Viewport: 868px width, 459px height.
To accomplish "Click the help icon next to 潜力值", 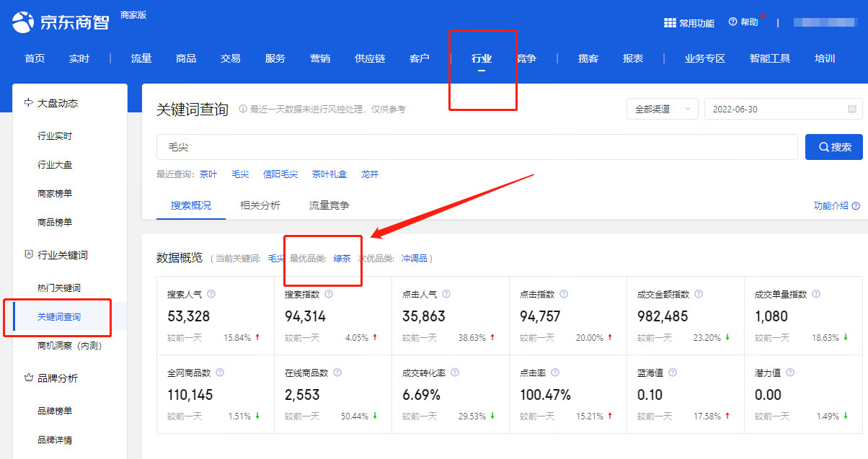I will (x=790, y=373).
